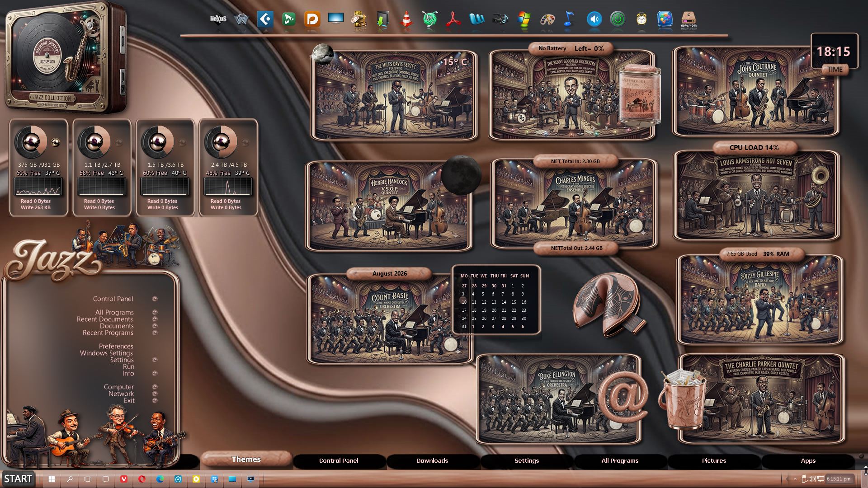868x488 pixels.
Task: Click the 375 GB /931 GB drive meter
Action: coord(38,168)
